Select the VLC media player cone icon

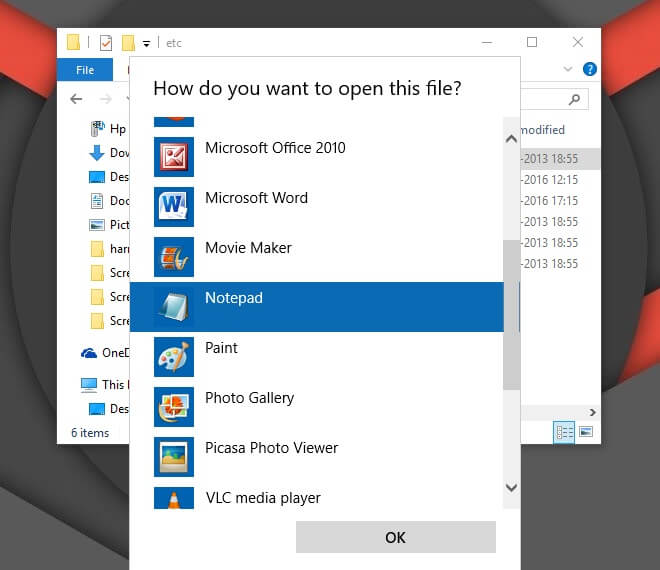click(174, 498)
